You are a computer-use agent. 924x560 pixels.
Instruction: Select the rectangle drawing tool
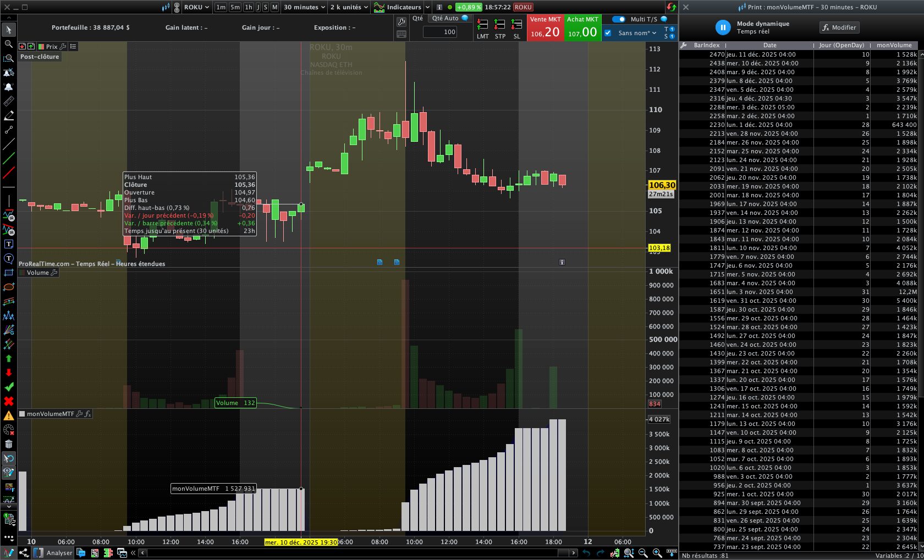tap(8, 273)
